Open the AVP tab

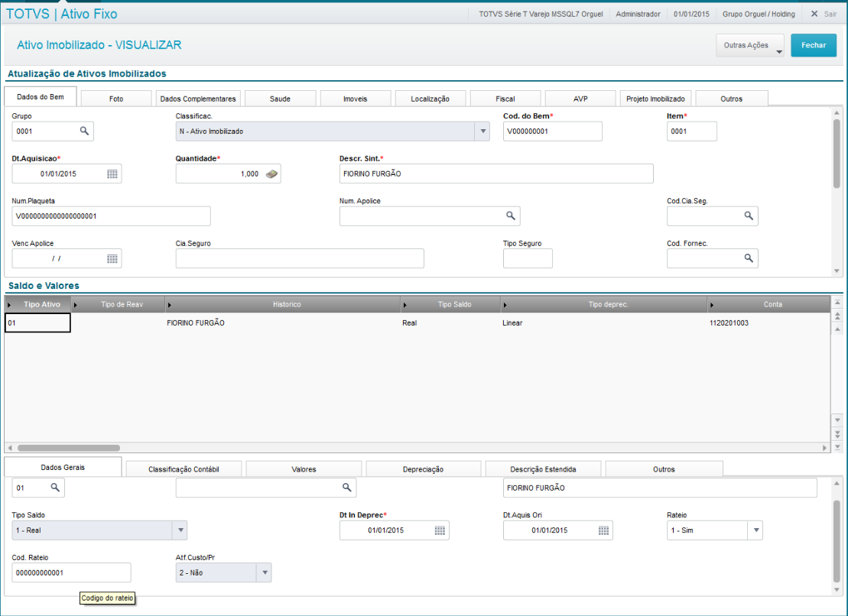[x=580, y=99]
